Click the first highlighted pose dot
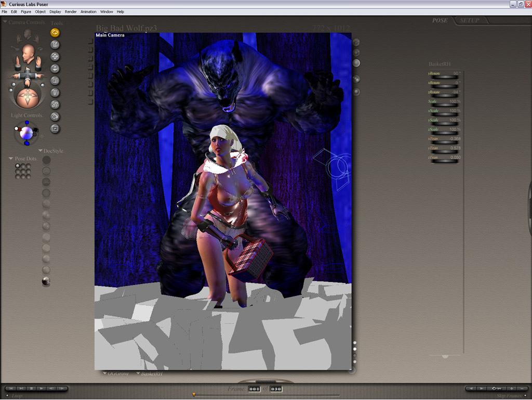Viewport: 532px width, 400px height. 18,166
